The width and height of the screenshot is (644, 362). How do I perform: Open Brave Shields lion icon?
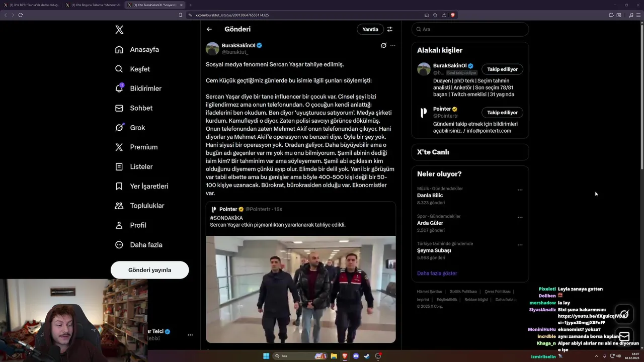pos(453,15)
